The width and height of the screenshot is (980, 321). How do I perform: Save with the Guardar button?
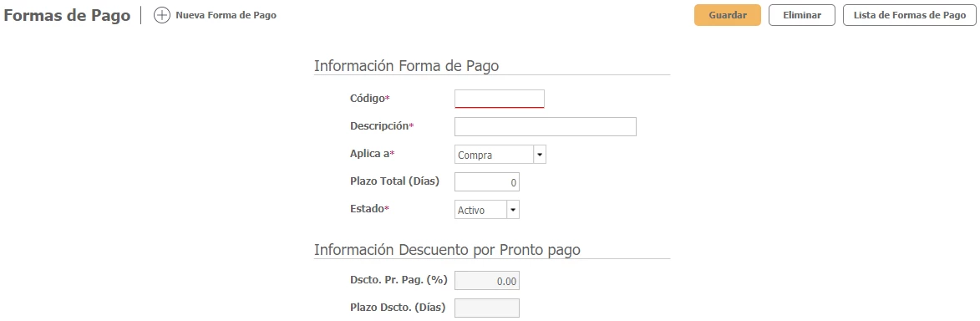tap(728, 16)
